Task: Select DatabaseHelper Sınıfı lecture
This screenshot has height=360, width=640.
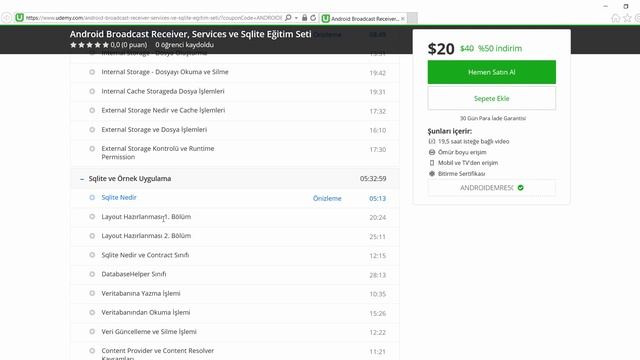Action: pyautogui.click(x=133, y=274)
